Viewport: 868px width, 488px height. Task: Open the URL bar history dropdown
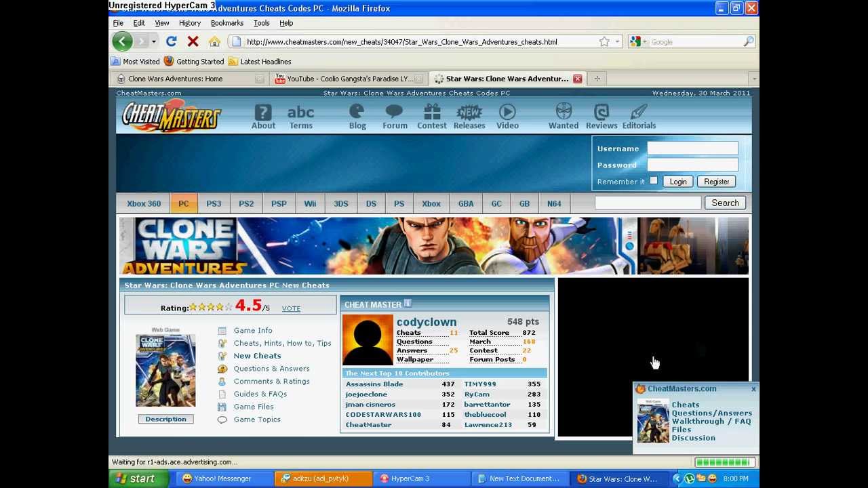click(617, 42)
